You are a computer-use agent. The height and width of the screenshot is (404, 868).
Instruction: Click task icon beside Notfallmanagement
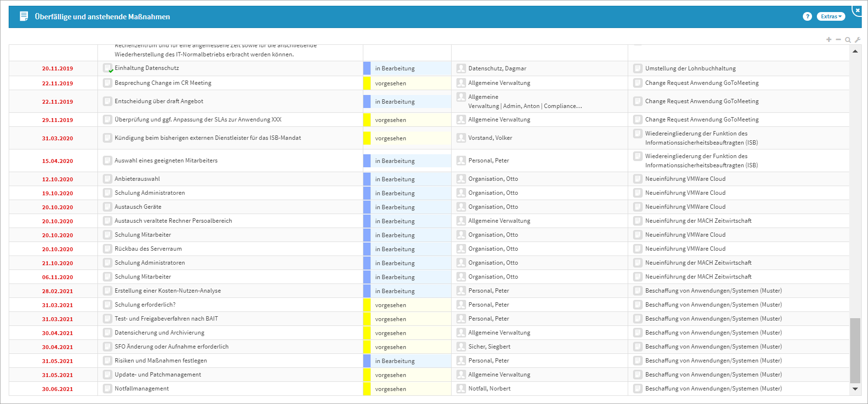click(108, 389)
